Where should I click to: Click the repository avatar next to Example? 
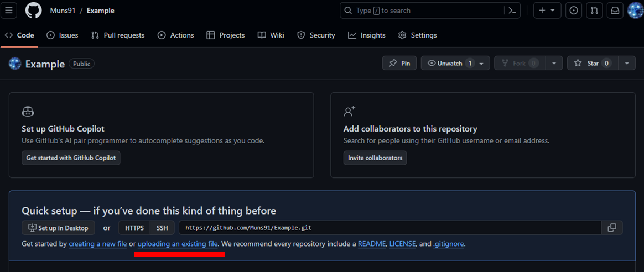[15, 64]
